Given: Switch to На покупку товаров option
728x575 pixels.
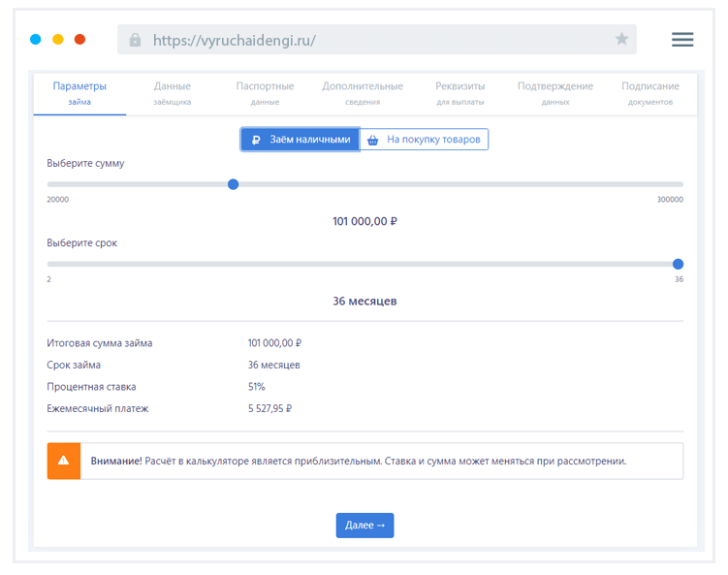Looking at the screenshot, I should pos(424,140).
